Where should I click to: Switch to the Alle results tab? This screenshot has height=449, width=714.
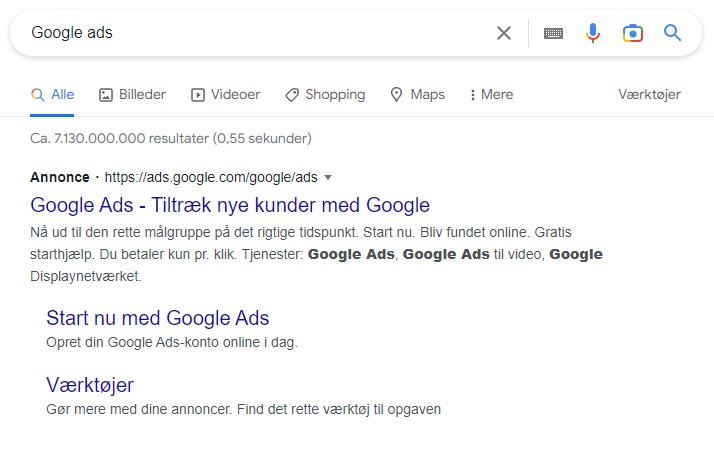pos(52,94)
